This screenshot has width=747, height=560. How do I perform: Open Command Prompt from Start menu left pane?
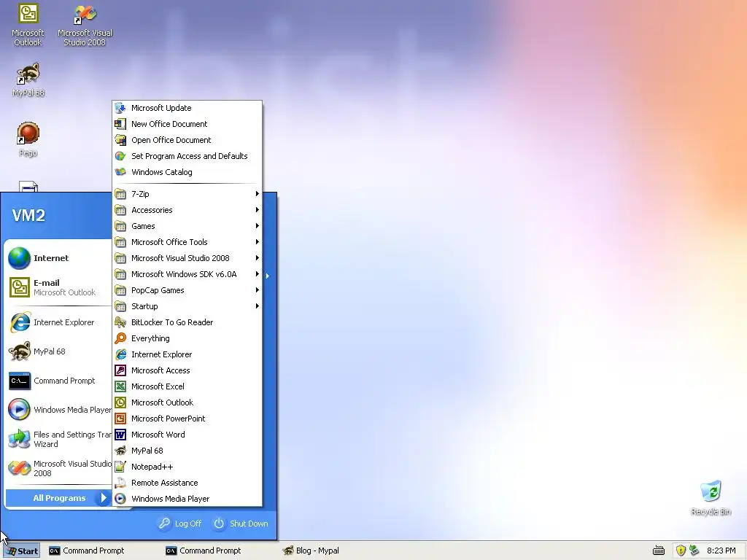[x=58, y=381]
